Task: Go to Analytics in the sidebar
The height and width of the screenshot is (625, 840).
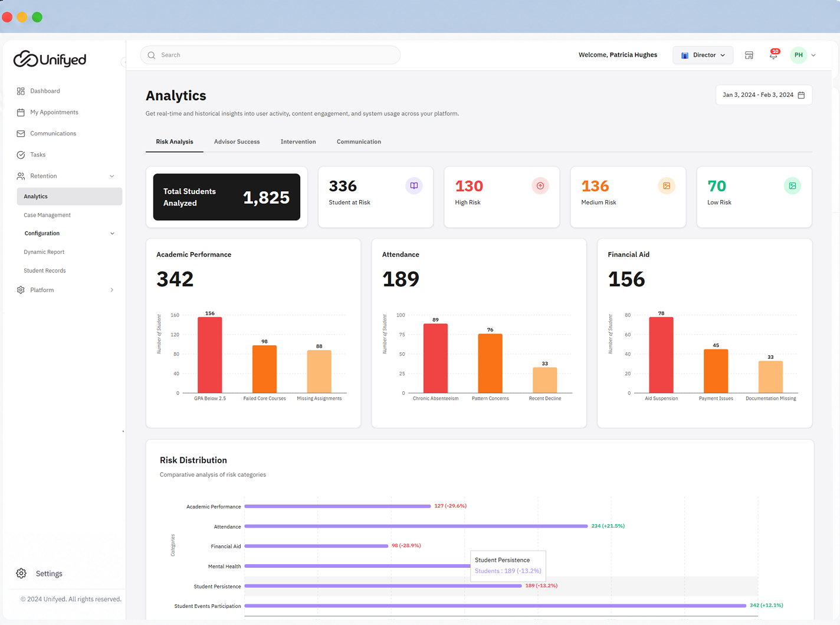Action: (70, 197)
